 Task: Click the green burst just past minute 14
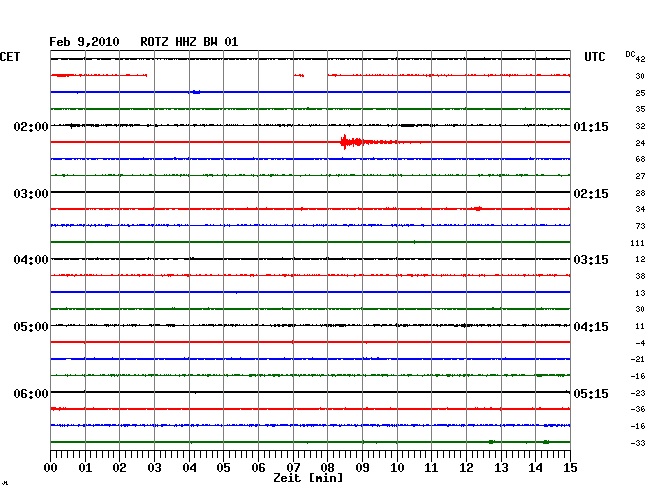click(546, 442)
